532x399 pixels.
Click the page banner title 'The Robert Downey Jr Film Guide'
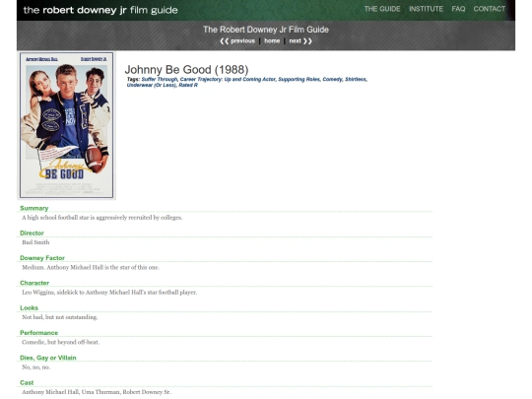coord(266,30)
